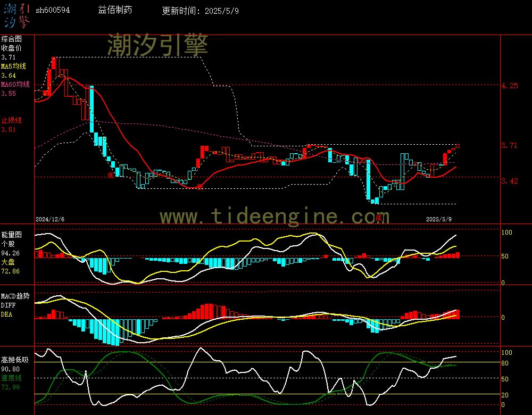Image resolution: width=532 pixels, height=415 pixels.
Task: Click the 高抛低吸 value 90.80
Action: (x=11, y=369)
